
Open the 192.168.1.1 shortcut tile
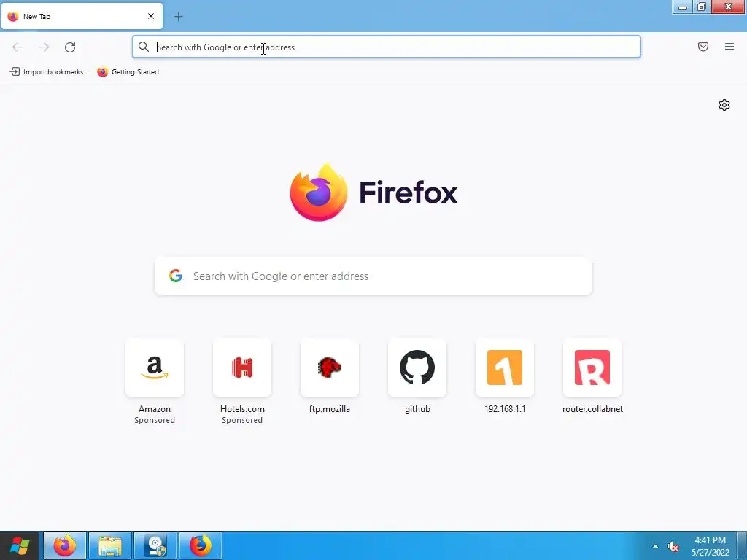(505, 367)
